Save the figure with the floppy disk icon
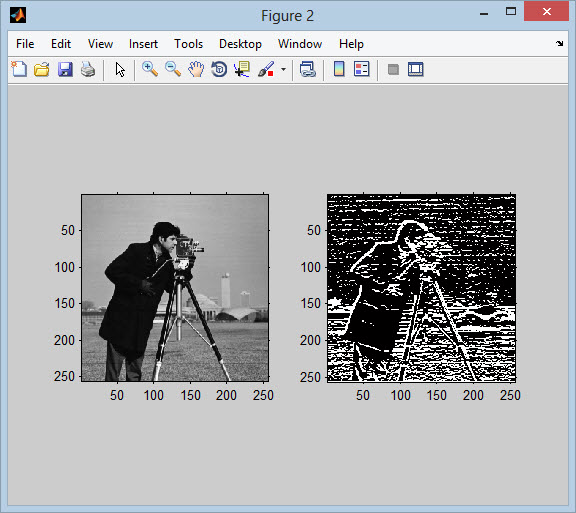576x513 pixels. click(x=65, y=69)
